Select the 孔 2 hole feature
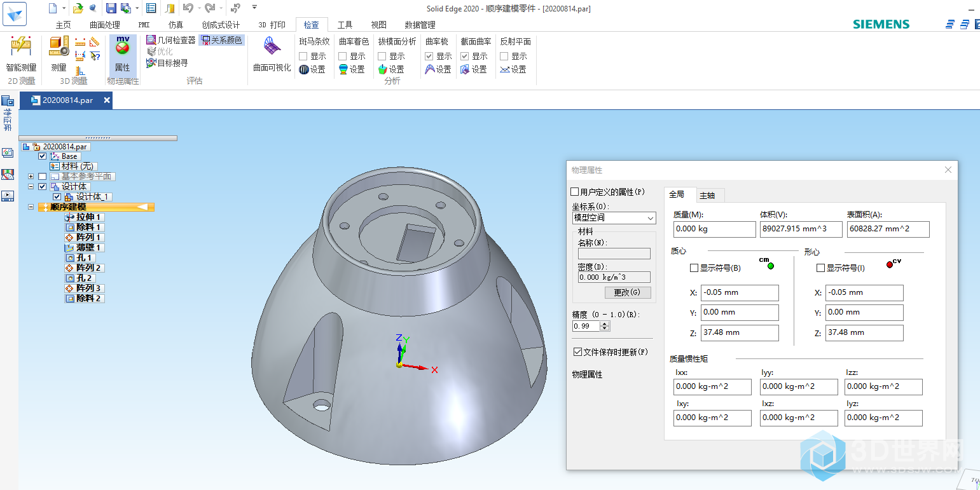Screen dimensions: 980x490 coord(79,278)
